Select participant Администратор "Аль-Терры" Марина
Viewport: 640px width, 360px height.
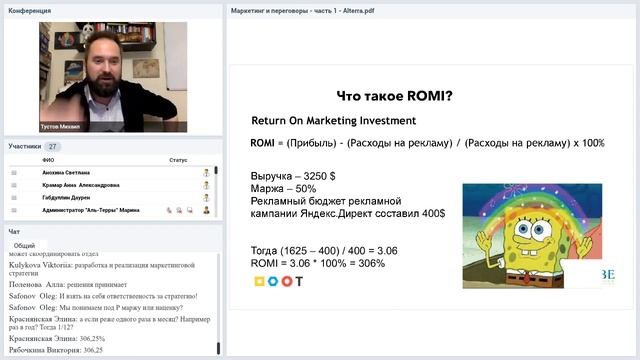(x=91, y=210)
